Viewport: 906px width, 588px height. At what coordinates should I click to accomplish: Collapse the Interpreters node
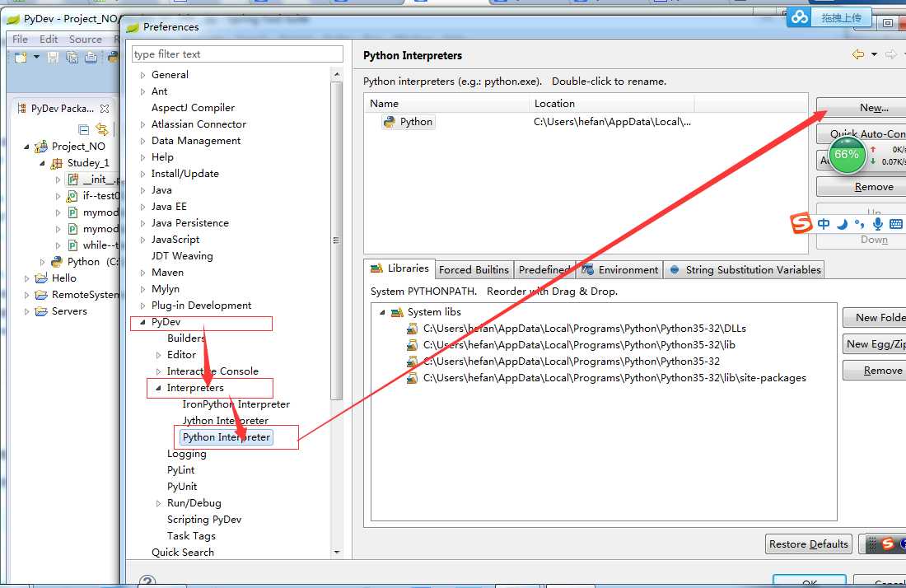click(158, 388)
